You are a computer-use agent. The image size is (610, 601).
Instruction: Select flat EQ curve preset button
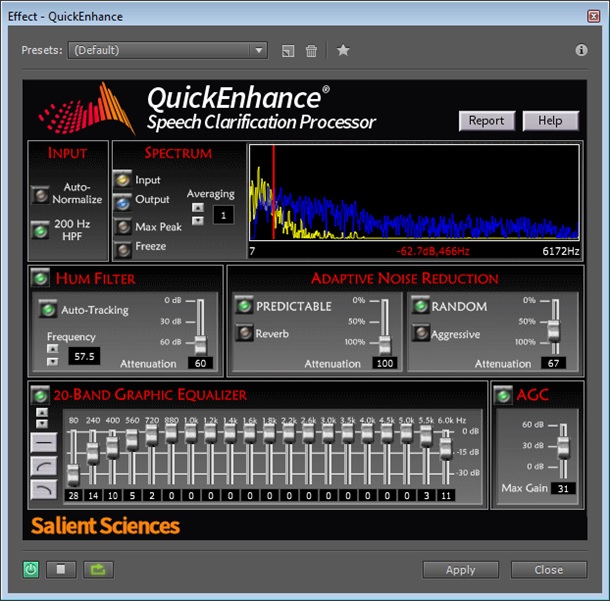point(44,442)
